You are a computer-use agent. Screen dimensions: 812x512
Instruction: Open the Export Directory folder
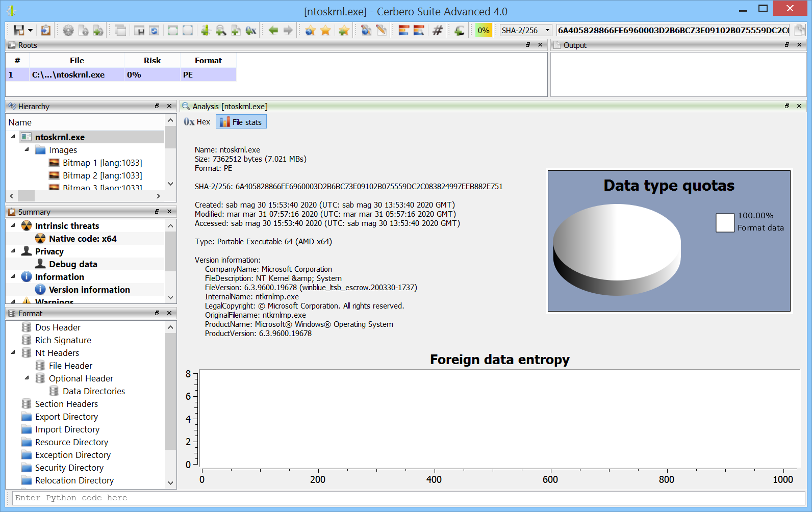66,417
